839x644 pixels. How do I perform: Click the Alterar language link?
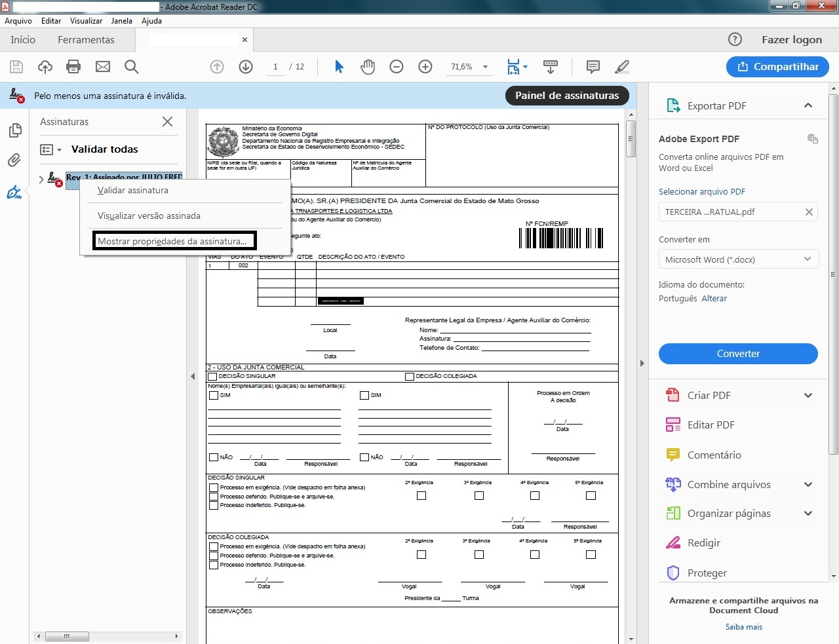714,299
